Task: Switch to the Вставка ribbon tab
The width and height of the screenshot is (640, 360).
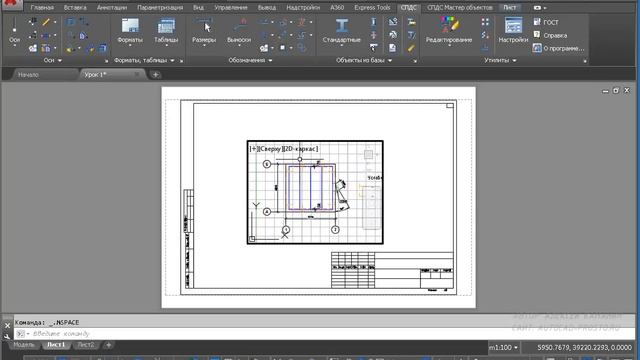Action: (75, 7)
